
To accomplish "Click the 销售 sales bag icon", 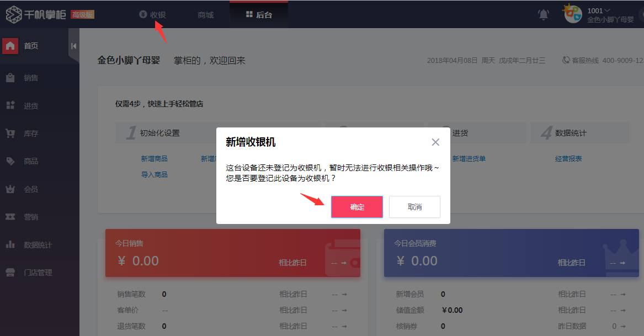I will point(10,78).
